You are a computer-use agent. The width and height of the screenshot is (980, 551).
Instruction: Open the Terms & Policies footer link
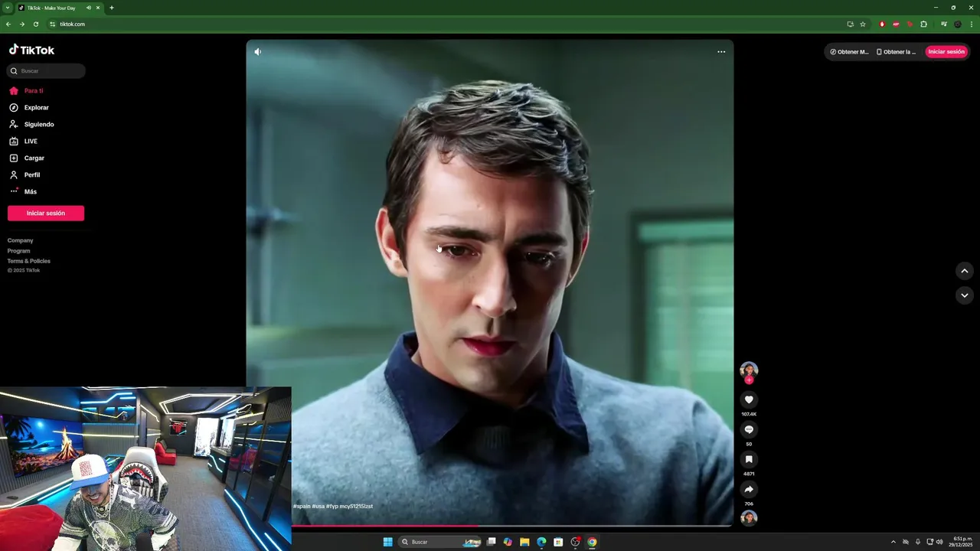click(x=29, y=261)
